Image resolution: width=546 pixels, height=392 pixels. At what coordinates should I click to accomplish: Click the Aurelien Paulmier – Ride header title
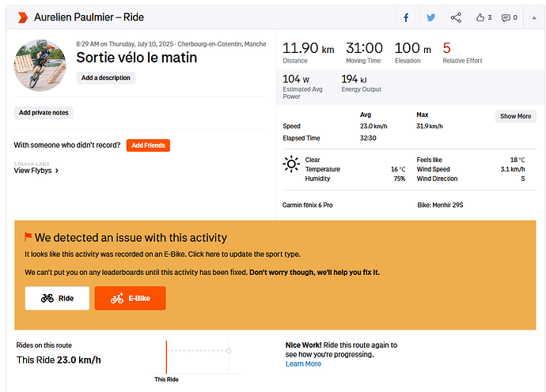[89, 17]
